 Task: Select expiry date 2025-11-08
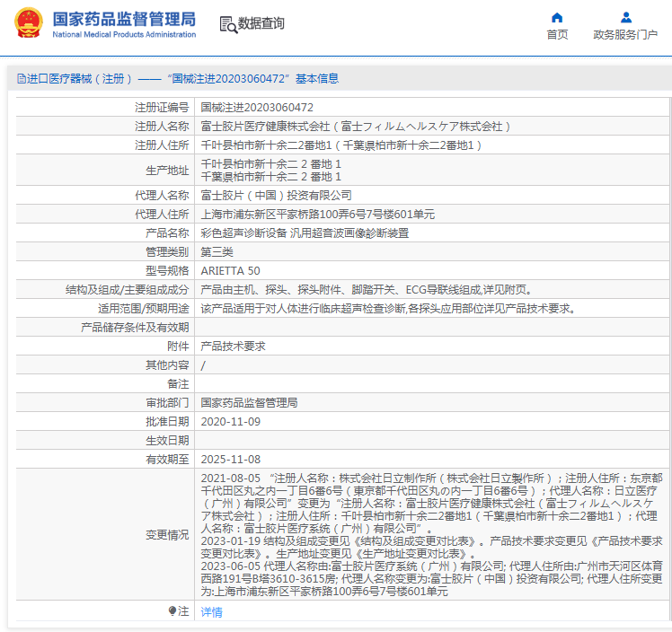point(231,460)
